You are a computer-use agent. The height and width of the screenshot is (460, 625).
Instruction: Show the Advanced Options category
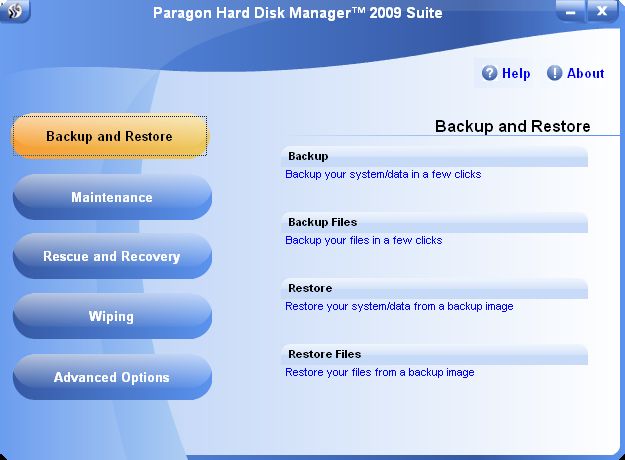click(112, 377)
